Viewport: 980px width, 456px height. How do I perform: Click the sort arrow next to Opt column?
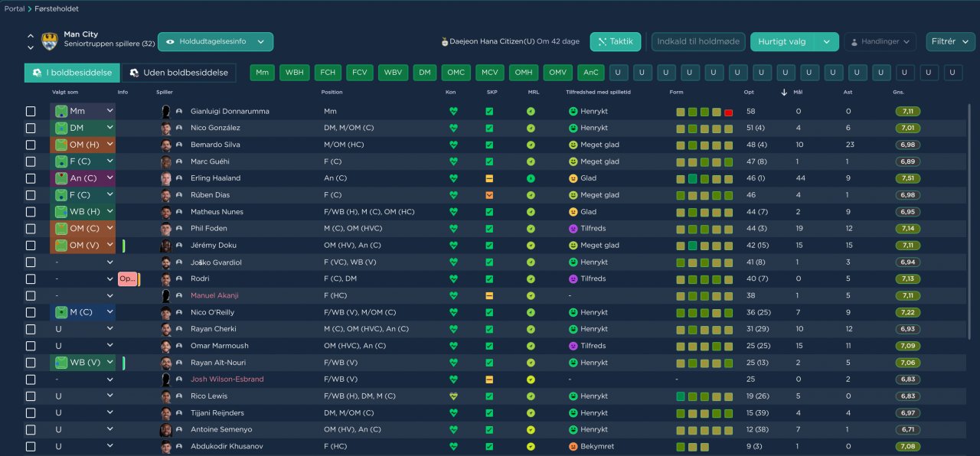[x=784, y=93]
